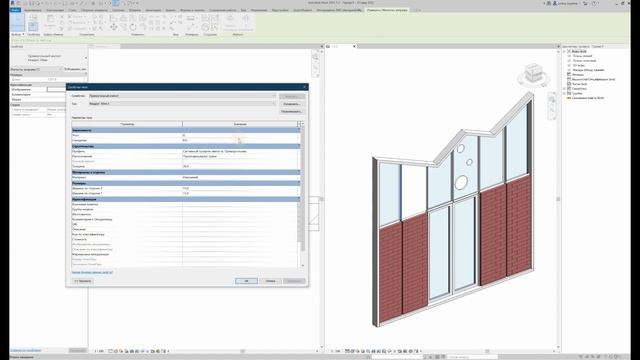Viewport: 640px width, 360px height.
Task: Click the Просмотр preview button in the dialog
Action: coord(83,281)
